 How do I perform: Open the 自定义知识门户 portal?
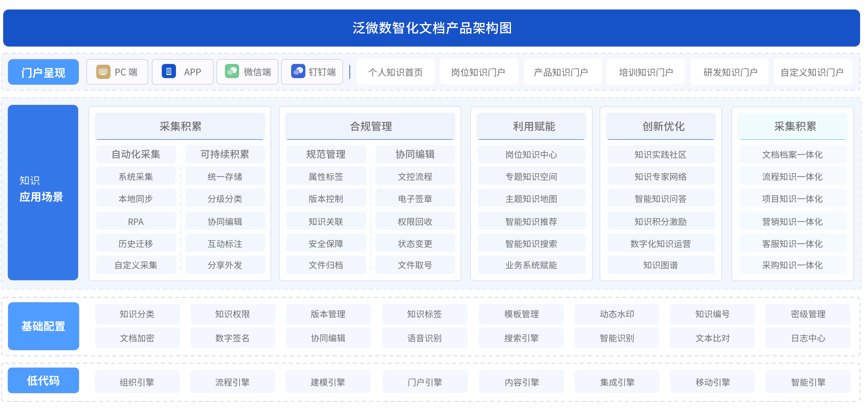point(812,72)
